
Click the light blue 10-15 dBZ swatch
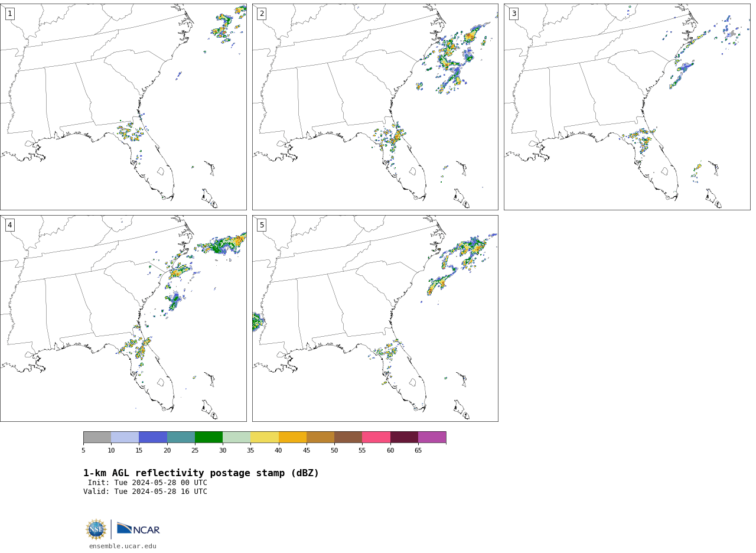125,437
